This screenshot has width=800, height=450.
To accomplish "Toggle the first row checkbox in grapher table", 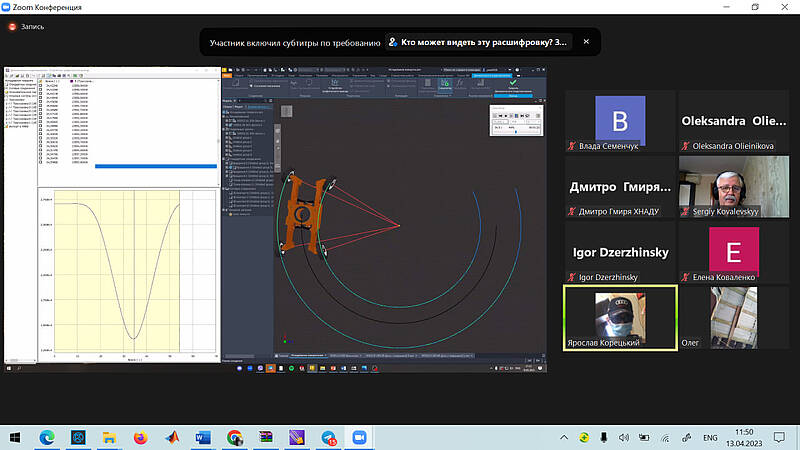I will tap(41, 85).
